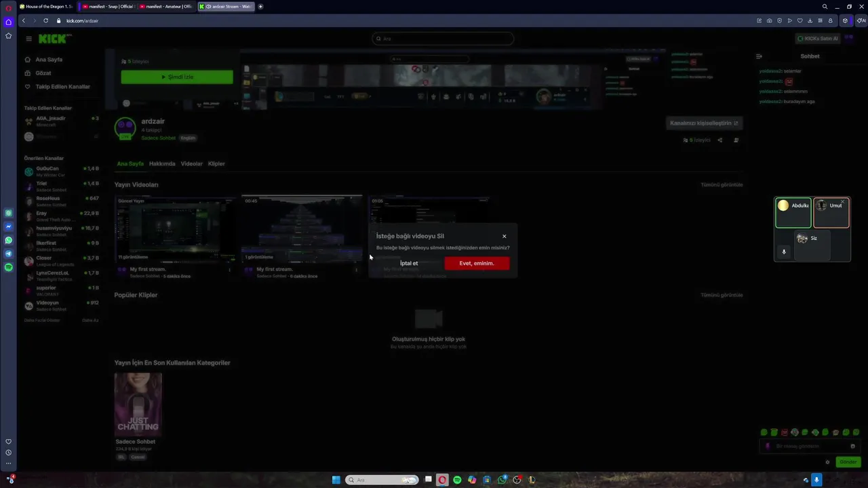Select GuGuCan recommended channel
Image resolution: width=868 pixels, height=488 pixels.
pyautogui.click(x=62, y=171)
